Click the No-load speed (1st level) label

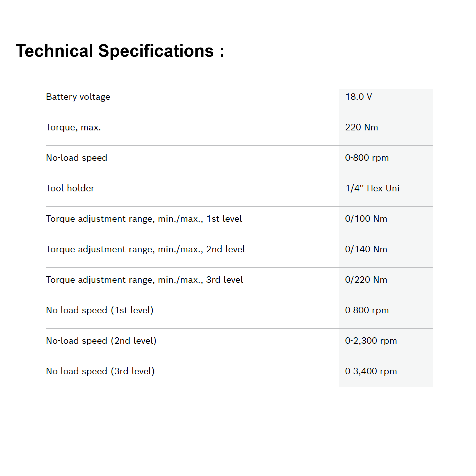click(x=100, y=310)
